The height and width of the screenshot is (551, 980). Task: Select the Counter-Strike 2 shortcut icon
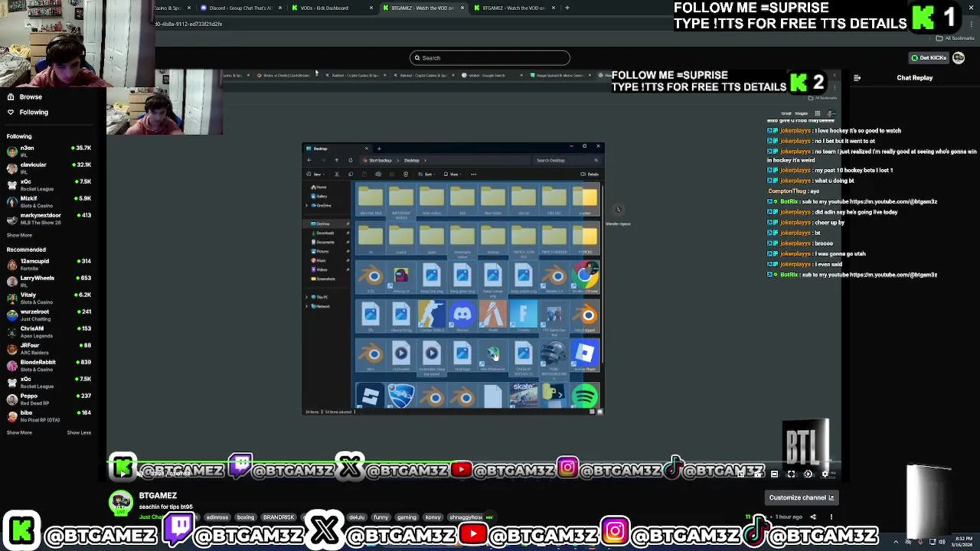pyautogui.click(x=432, y=316)
